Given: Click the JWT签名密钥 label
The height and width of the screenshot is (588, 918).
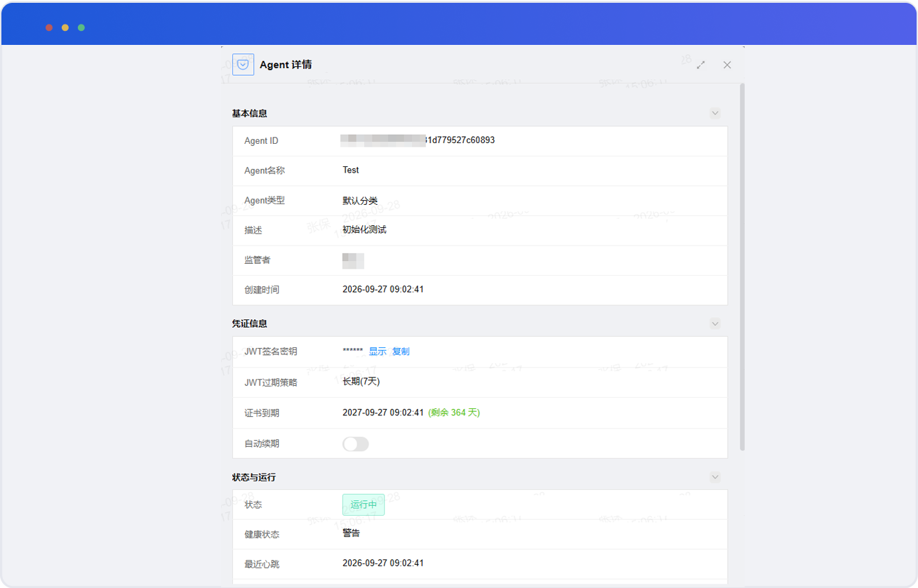Looking at the screenshot, I should [271, 352].
